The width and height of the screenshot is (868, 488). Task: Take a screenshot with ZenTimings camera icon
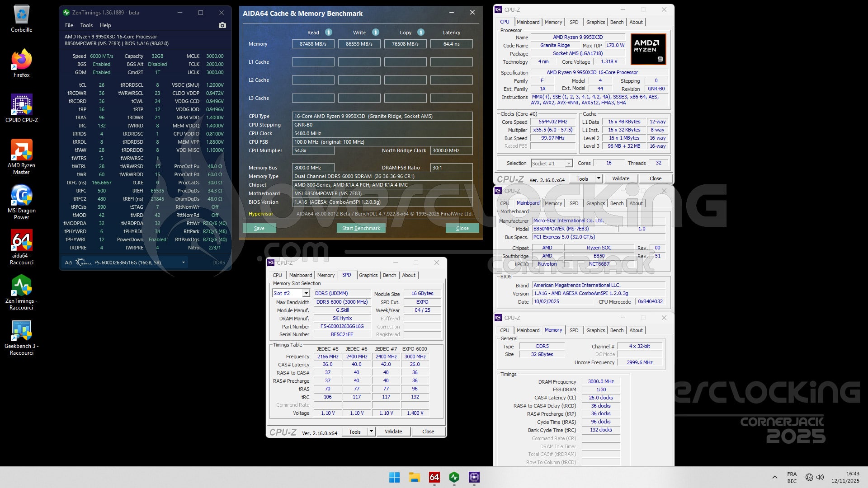(222, 25)
